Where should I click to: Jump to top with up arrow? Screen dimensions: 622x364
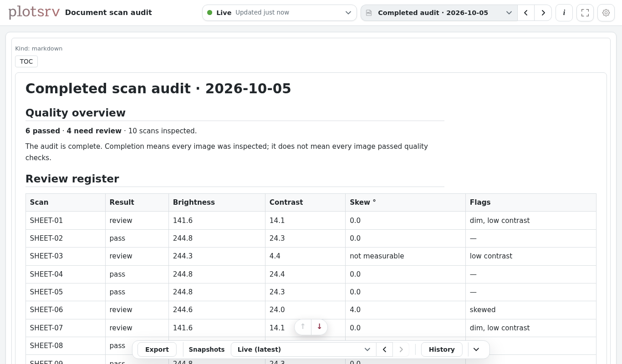[x=303, y=327]
